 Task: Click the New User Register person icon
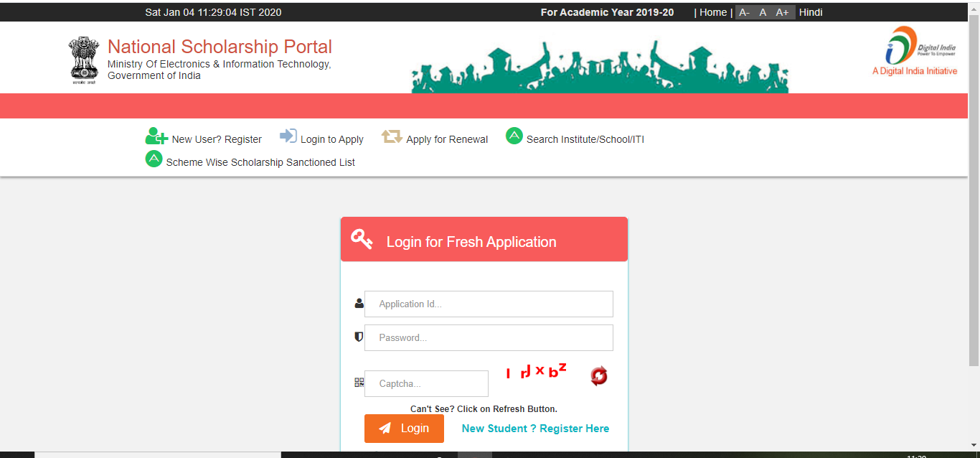(156, 136)
